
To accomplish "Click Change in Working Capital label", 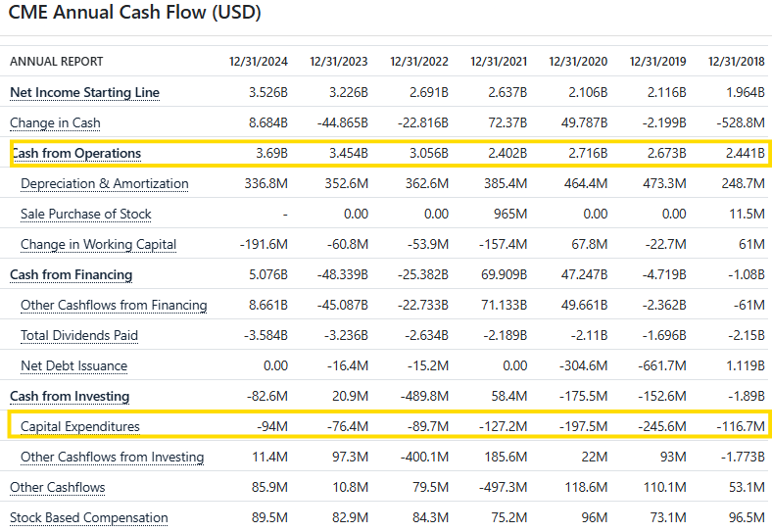I will pos(99,245).
